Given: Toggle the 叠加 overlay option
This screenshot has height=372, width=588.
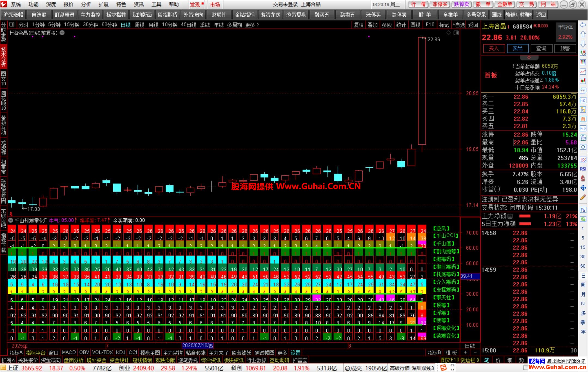Looking at the screenshot, I should [373, 25].
